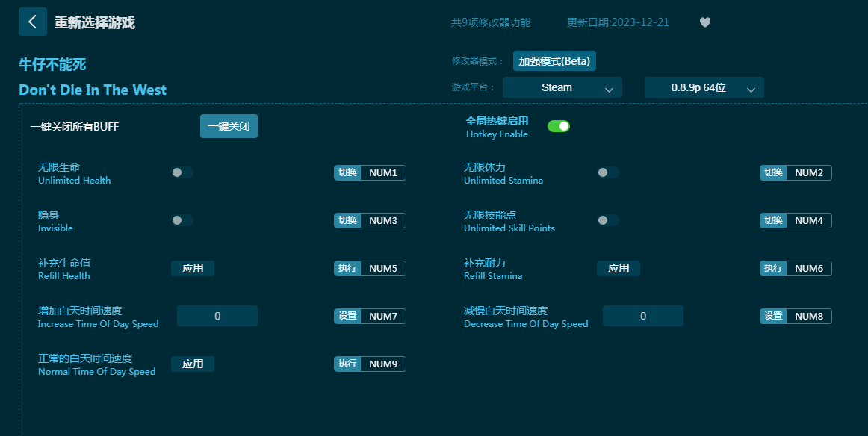Open the Steam platform dropdown
Image resolution: width=868 pixels, height=436 pixels.
(x=562, y=87)
